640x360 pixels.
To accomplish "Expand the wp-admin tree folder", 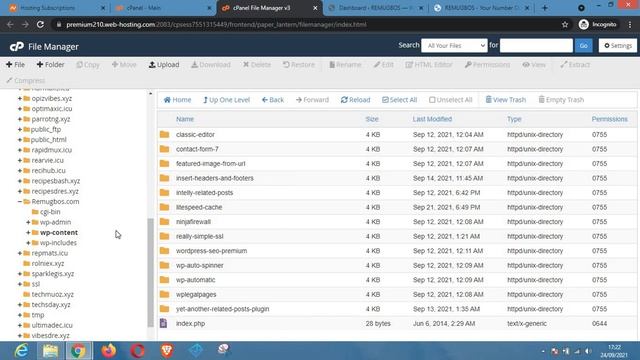I will coord(28,222).
